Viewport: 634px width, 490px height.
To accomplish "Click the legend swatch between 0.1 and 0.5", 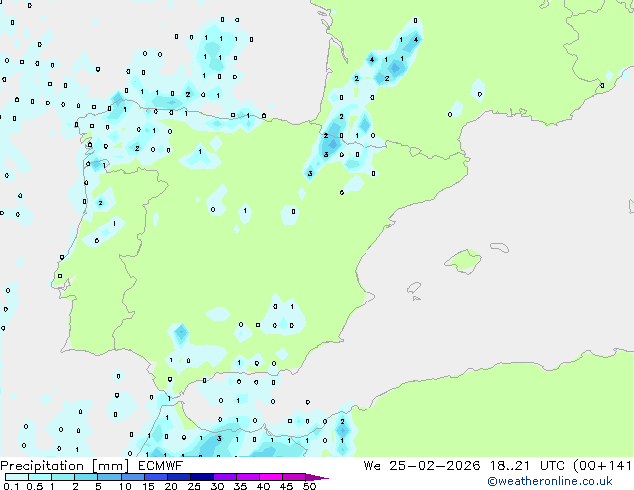I will point(17,477).
